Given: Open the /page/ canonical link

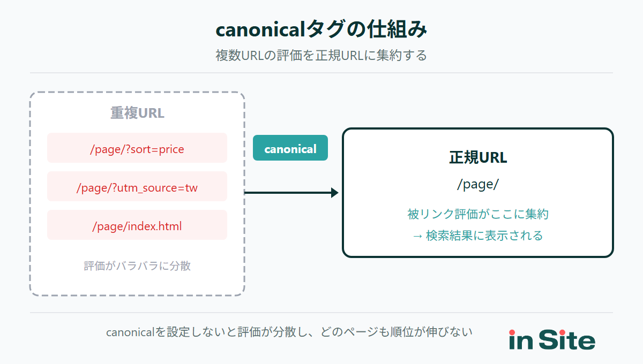Looking at the screenshot, I should [x=477, y=184].
